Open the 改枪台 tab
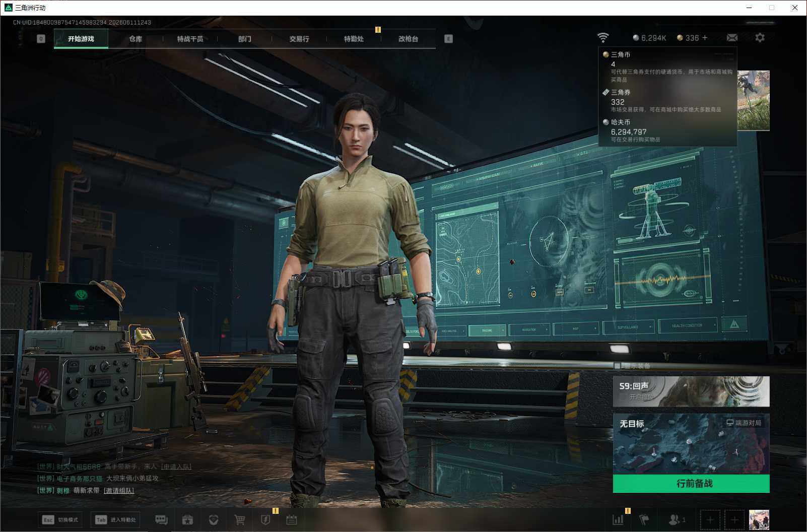The width and height of the screenshot is (807, 532). point(408,39)
